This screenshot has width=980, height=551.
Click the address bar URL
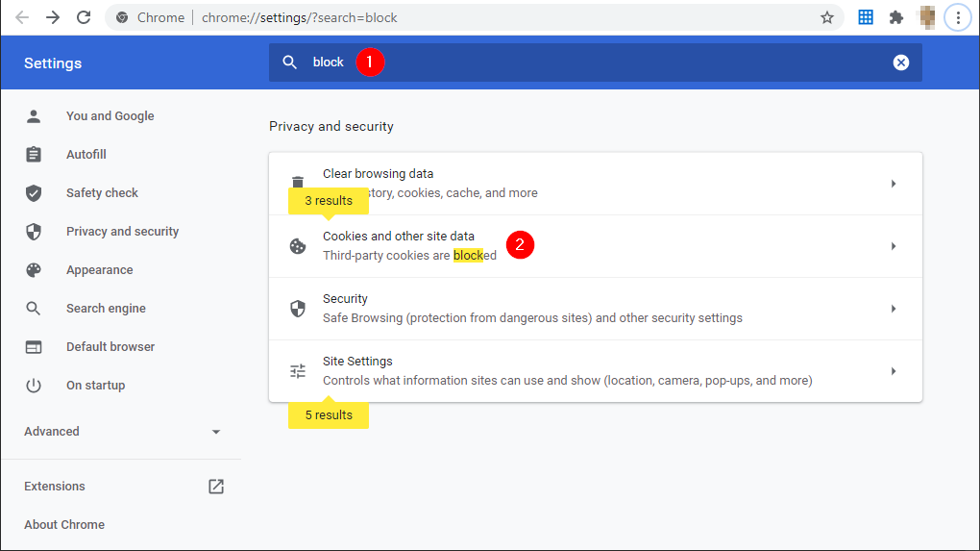coord(300,17)
